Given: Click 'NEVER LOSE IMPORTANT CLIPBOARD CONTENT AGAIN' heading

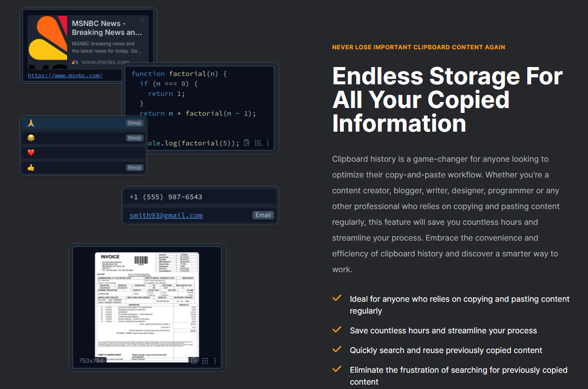Looking at the screenshot, I should tap(418, 47).
